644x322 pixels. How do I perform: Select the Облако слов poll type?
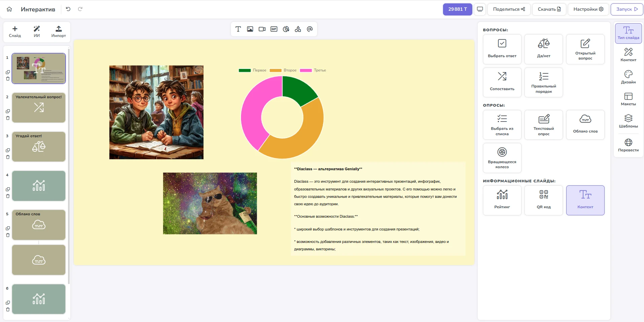click(x=585, y=124)
